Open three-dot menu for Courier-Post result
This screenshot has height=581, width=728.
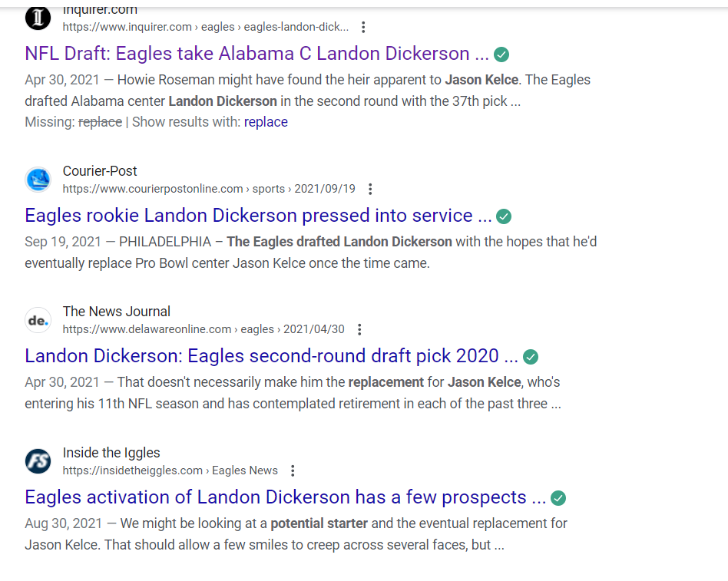pyautogui.click(x=370, y=189)
